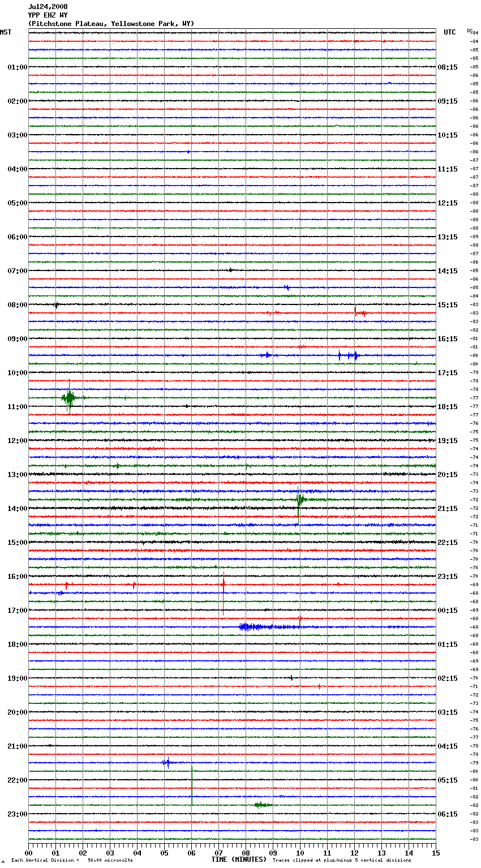Select the 01:00 MST time label

18,67
